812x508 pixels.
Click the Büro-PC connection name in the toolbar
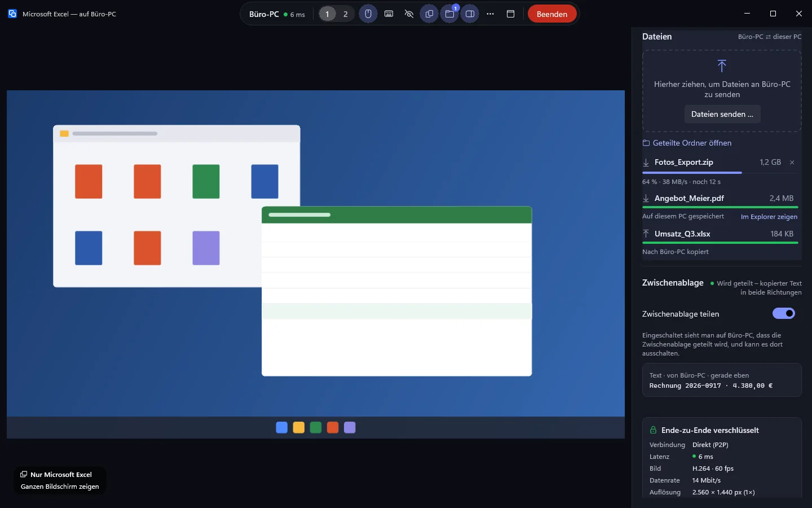264,14
